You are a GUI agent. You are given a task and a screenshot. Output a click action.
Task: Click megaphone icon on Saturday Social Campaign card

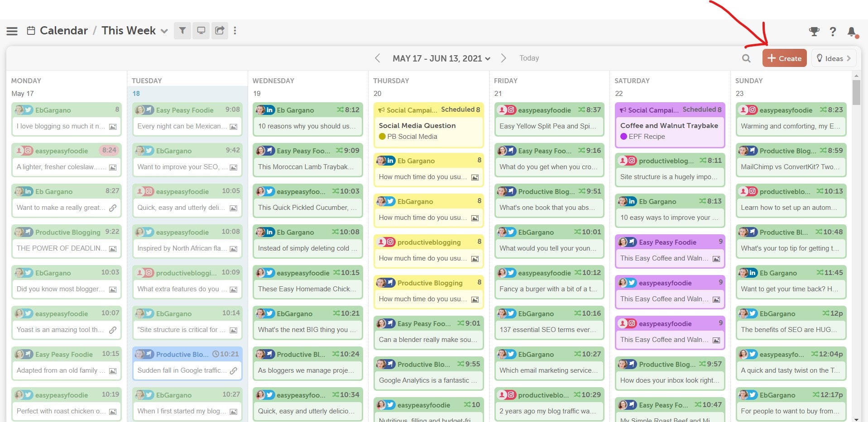pos(623,110)
